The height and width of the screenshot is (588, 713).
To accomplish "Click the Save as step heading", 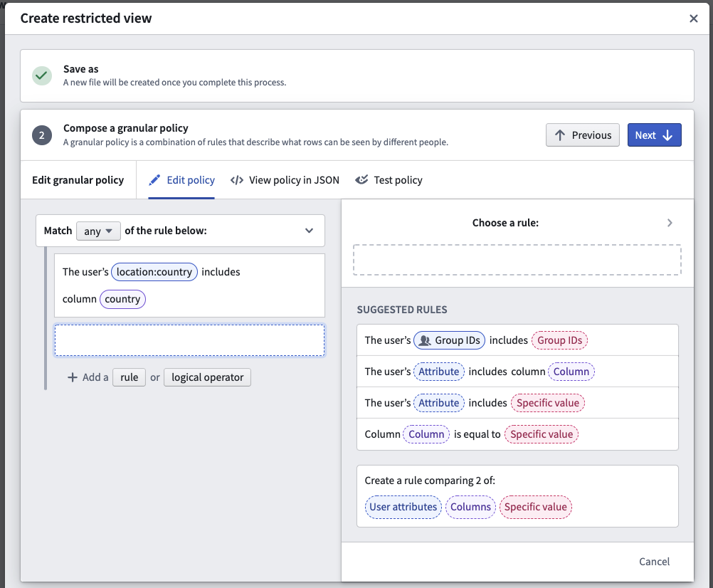I will pos(80,69).
